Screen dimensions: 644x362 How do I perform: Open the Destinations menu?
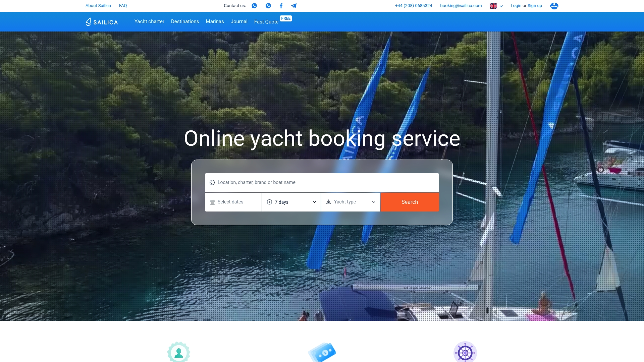[x=185, y=21]
